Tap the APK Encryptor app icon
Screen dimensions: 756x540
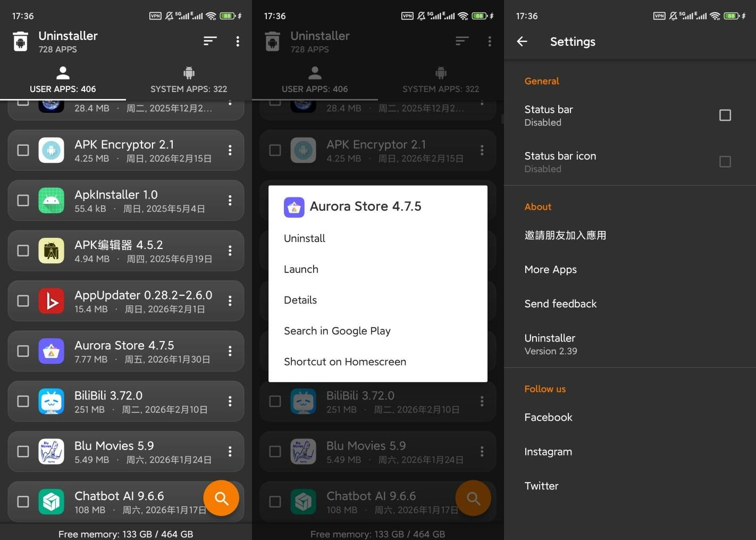coord(52,151)
